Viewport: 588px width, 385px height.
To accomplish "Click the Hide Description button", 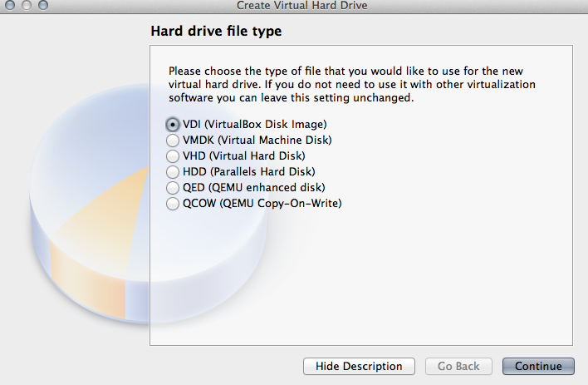I will pos(359,366).
